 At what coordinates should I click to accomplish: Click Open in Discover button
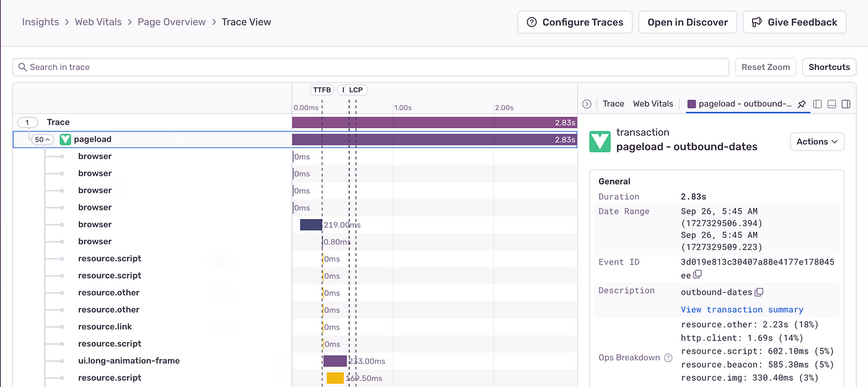tap(688, 22)
